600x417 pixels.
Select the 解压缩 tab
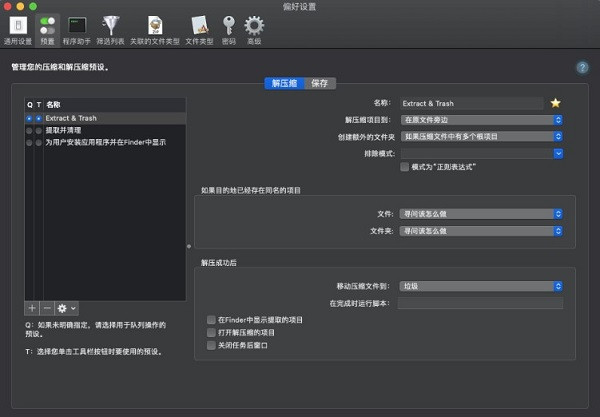pyautogui.click(x=284, y=83)
